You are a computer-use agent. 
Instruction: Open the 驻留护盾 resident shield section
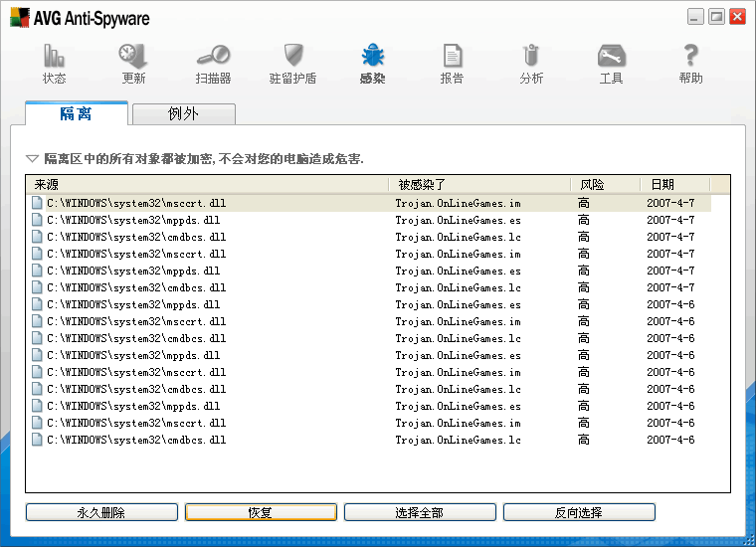[x=292, y=64]
